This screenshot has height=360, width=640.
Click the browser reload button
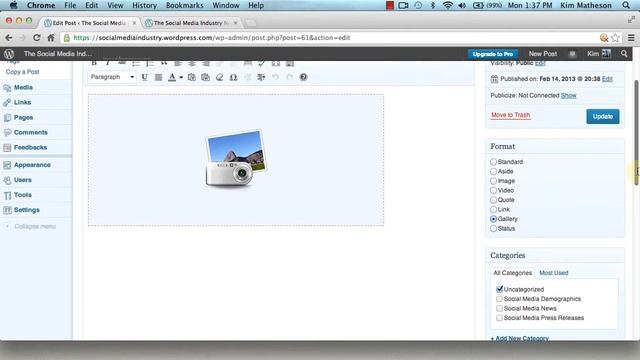[37, 38]
